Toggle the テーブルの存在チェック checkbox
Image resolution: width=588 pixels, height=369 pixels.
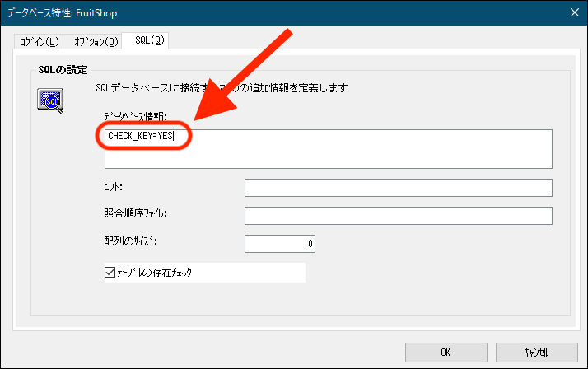[x=110, y=272]
